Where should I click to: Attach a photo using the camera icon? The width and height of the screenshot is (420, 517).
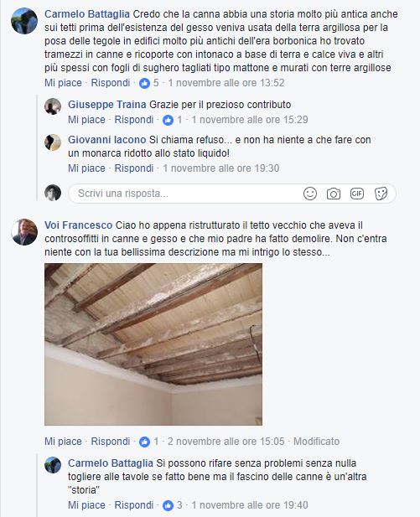(333, 194)
